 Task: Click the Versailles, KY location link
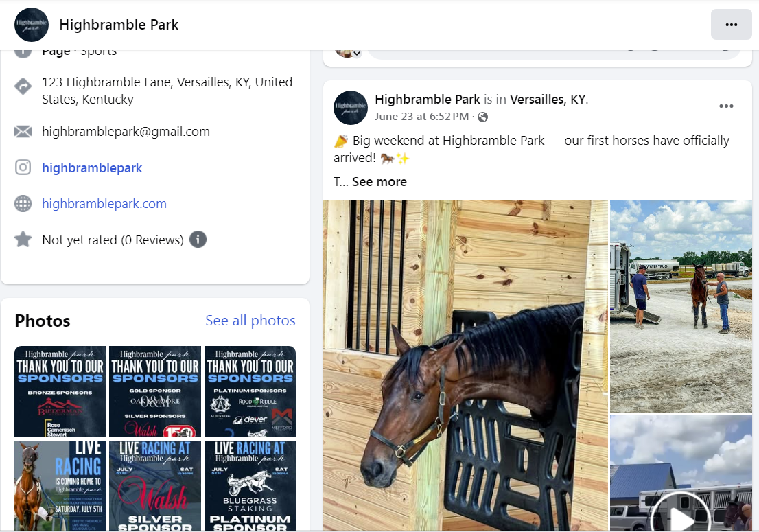(548, 100)
